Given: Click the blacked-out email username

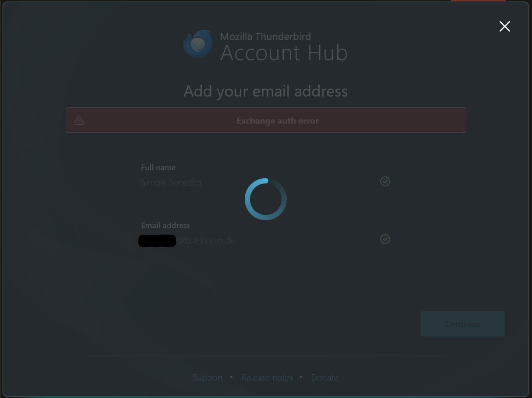Looking at the screenshot, I should [x=157, y=241].
